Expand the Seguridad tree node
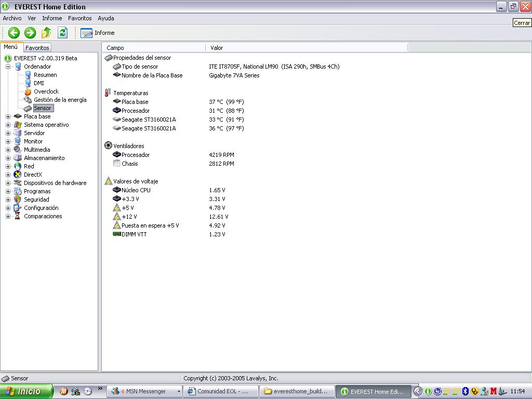The height and width of the screenshot is (399, 532). click(x=8, y=199)
